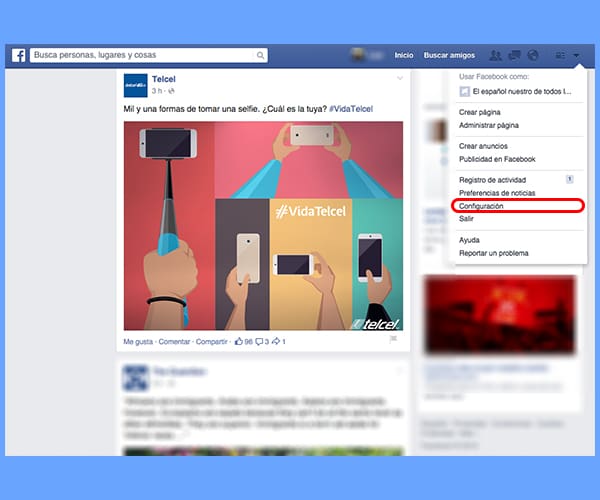The height and width of the screenshot is (500, 600).
Task: Click the Facebook logo icon
Action: (x=18, y=55)
